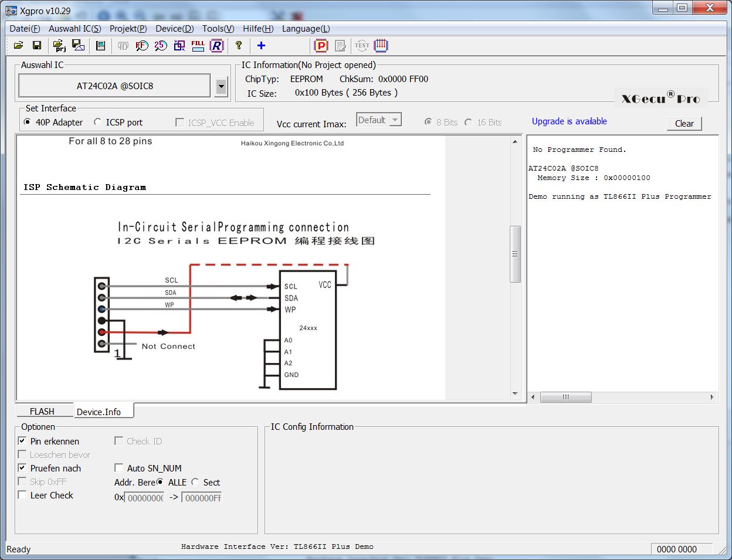732x560 pixels.
Task: Open project with the prj folder icon
Action: click(59, 45)
